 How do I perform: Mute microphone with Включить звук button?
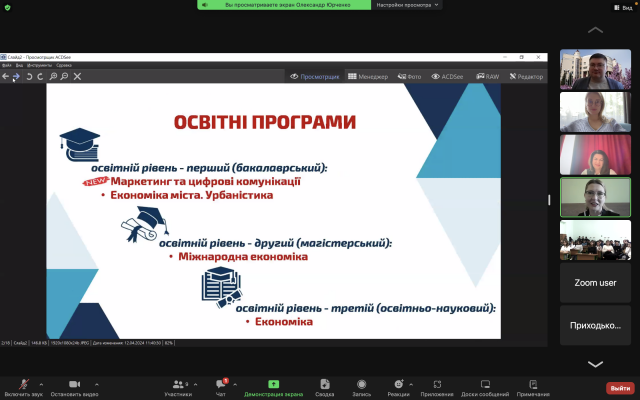(21, 385)
